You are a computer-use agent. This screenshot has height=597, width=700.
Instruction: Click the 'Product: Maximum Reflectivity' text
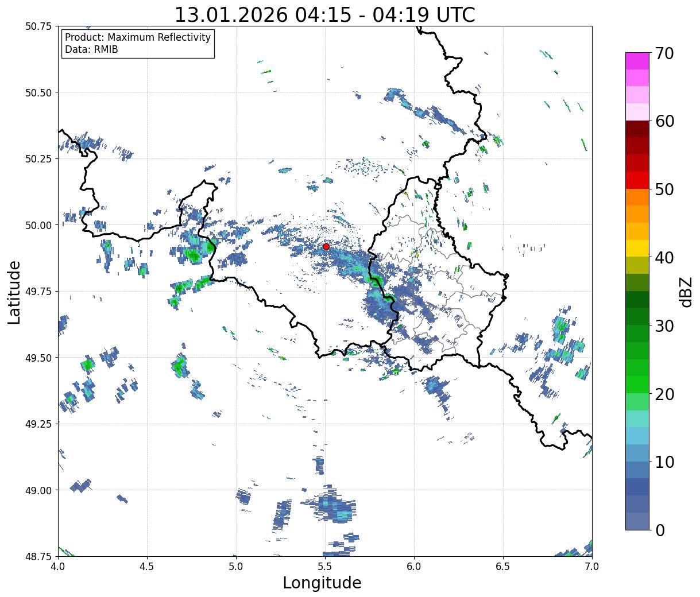pos(138,37)
